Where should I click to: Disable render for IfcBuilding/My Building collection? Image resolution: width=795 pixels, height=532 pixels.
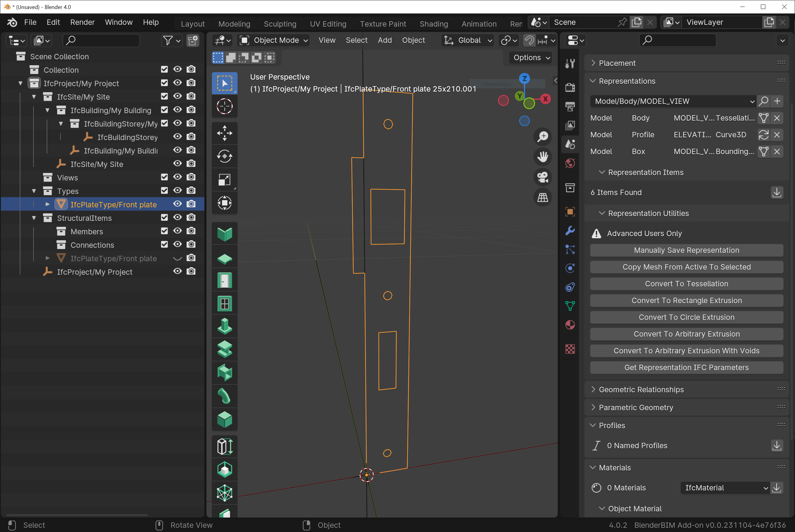click(x=191, y=110)
